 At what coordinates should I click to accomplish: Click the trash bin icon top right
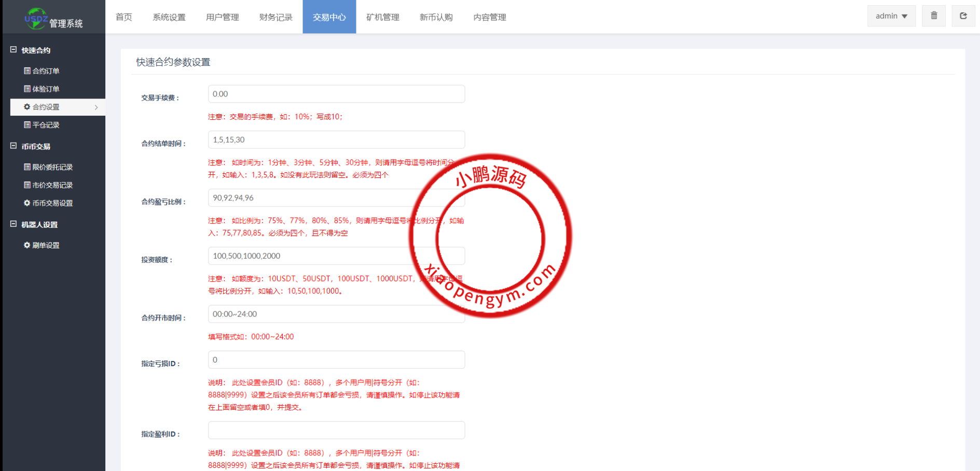tap(933, 16)
